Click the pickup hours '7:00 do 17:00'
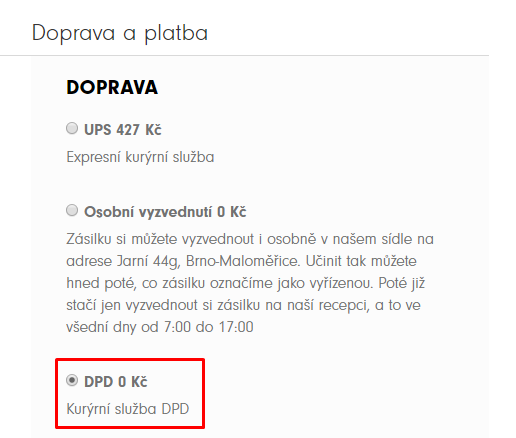 pos(209,327)
